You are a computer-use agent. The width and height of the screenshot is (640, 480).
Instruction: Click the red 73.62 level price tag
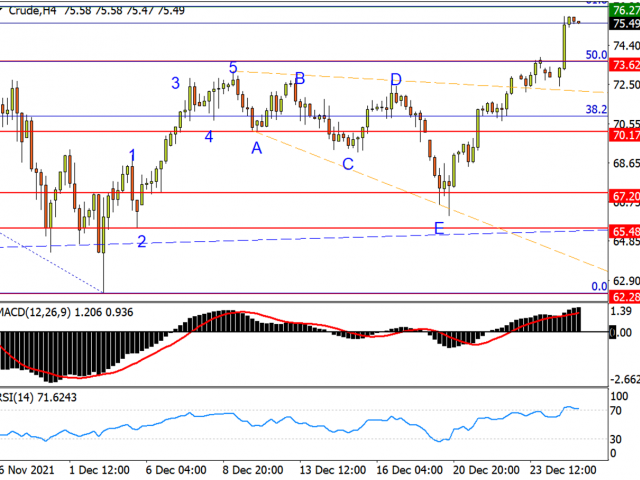pyautogui.click(x=624, y=64)
